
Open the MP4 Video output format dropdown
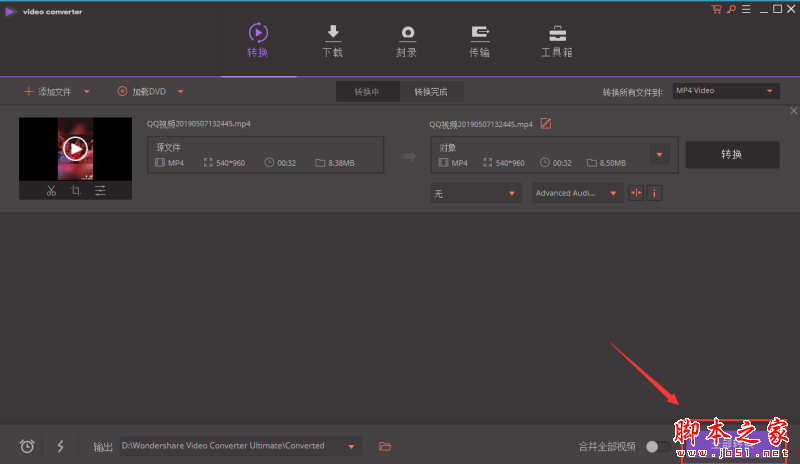tap(726, 91)
